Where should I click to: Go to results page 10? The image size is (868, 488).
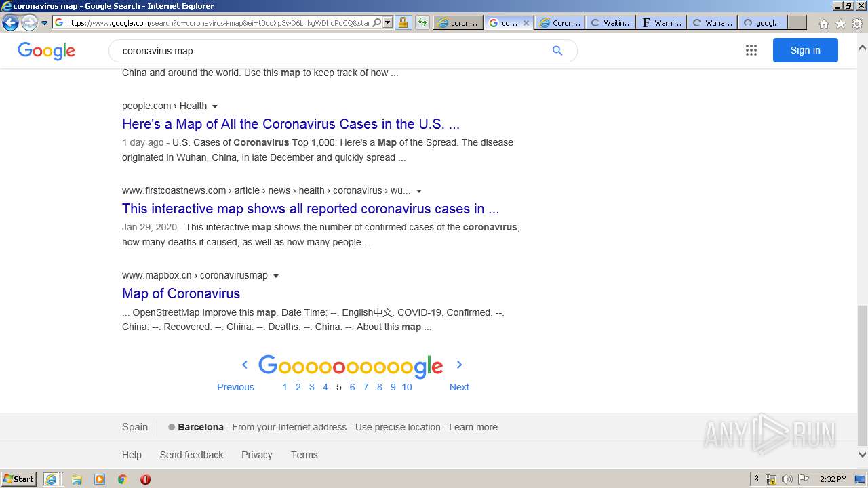point(407,387)
